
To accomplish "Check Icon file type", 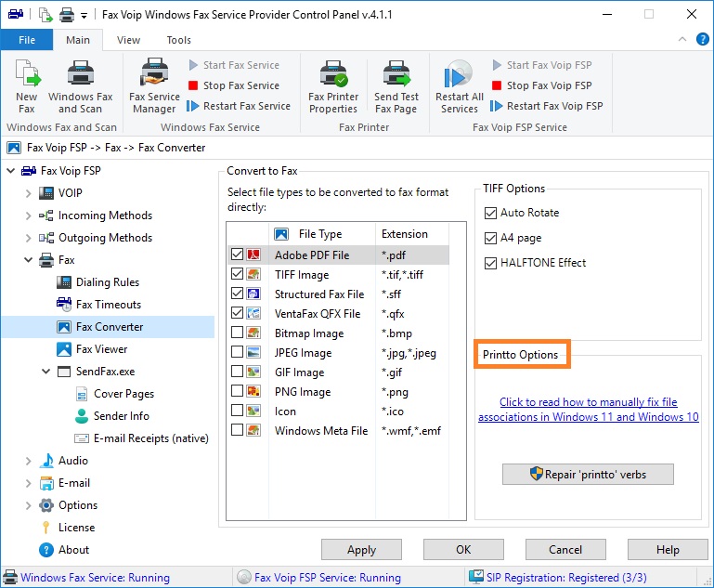I will click(x=237, y=412).
